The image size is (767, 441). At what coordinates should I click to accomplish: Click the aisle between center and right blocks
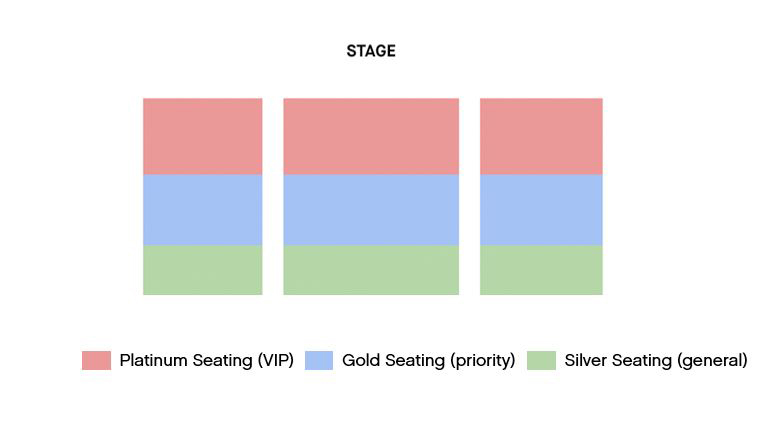click(x=470, y=197)
